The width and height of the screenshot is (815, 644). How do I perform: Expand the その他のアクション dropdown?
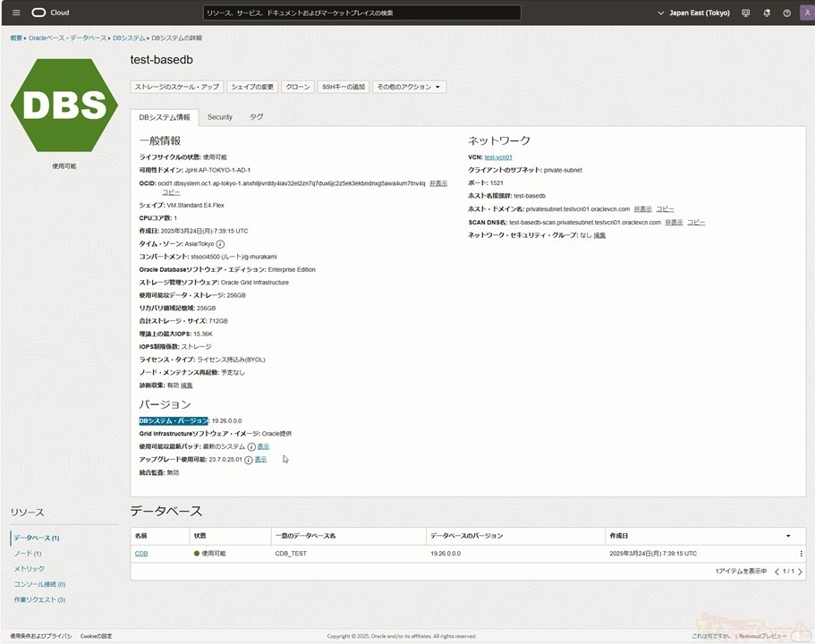(x=409, y=87)
